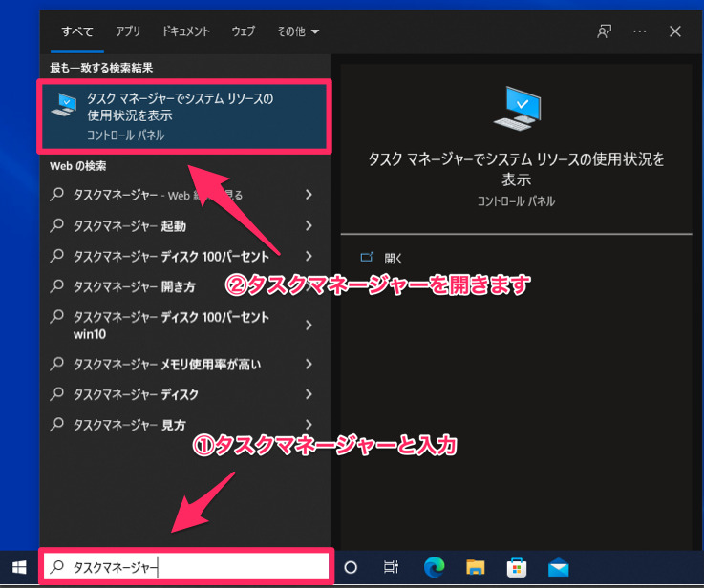The width and height of the screenshot is (704, 588).
Task: Click search icon beside 起動 suggestion
Action: (56, 225)
